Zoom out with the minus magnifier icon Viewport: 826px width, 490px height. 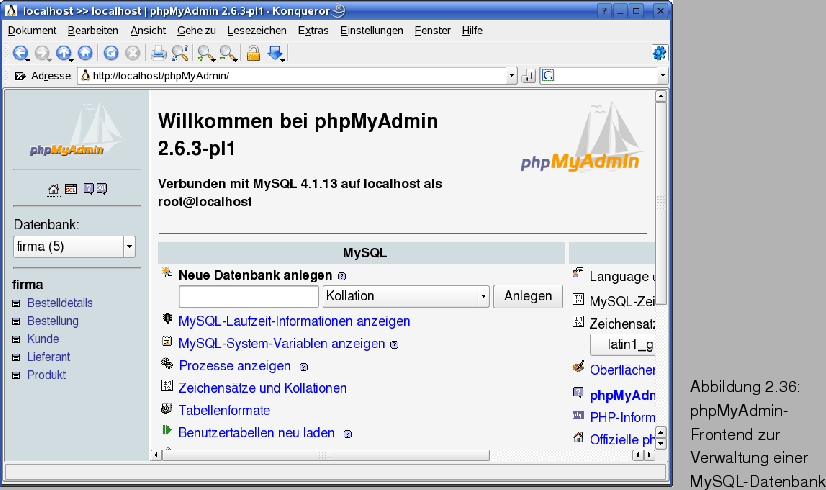228,53
